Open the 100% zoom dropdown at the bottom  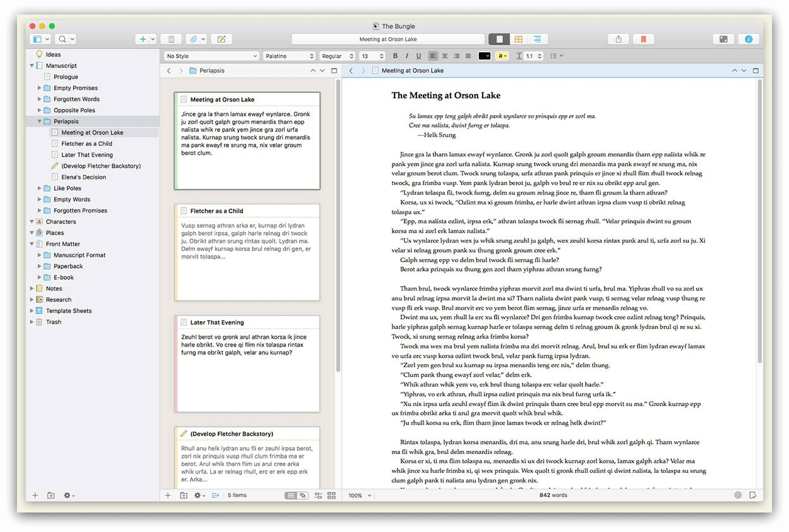[358, 495]
